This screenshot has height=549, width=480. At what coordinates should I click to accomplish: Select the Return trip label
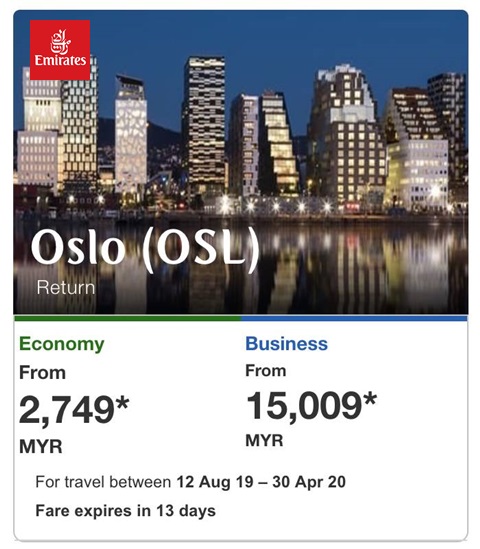click(x=66, y=287)
